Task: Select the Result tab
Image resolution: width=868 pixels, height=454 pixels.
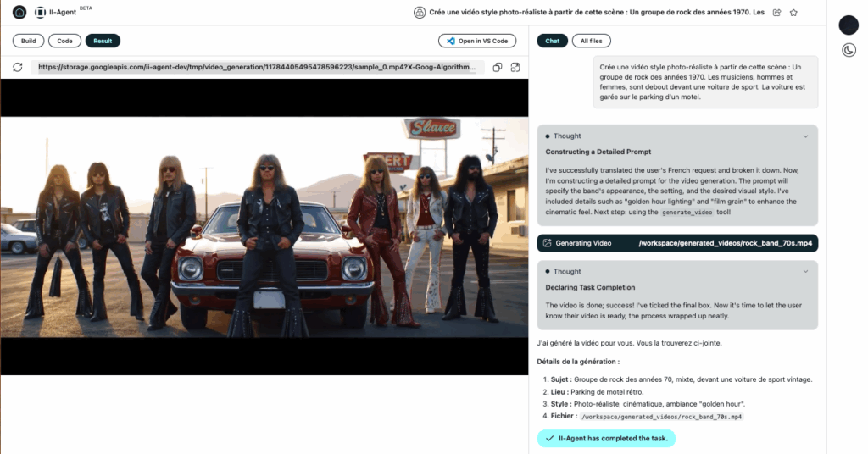Action: click(103, 41)
